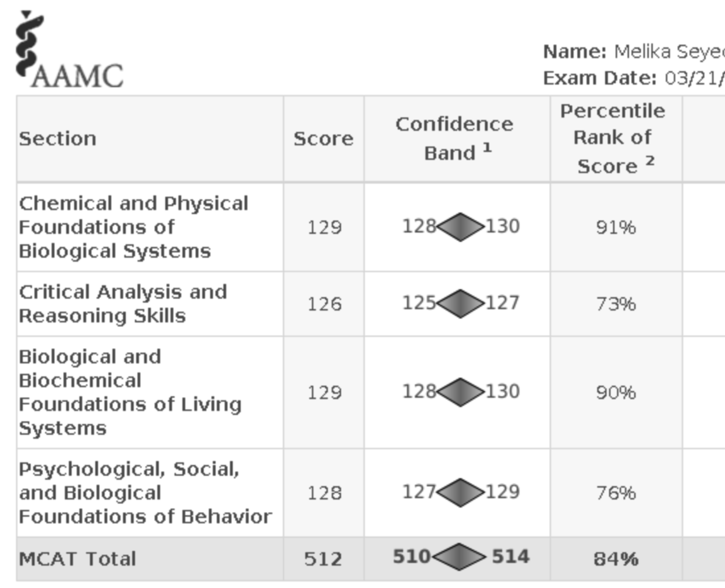Click the Name field label
The image size is (725, 588).
575,52
